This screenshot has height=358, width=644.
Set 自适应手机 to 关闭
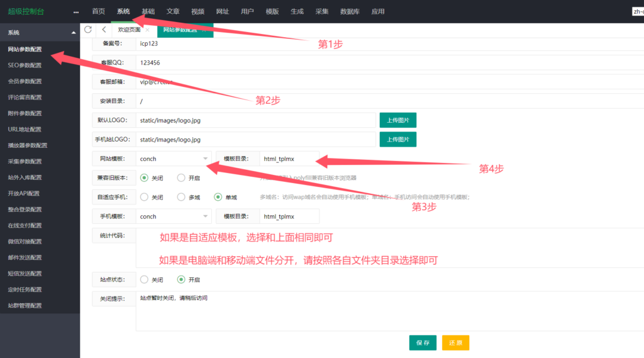pos(144,198)
